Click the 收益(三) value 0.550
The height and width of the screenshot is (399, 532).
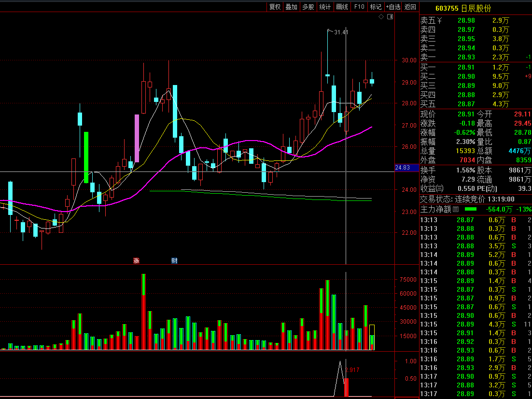[x=466, y=188]
